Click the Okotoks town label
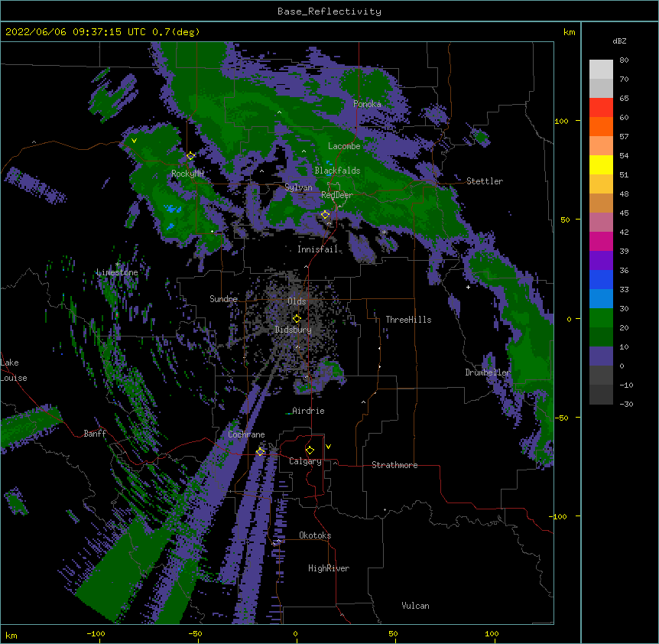This screenshot has width=659, height=644. pos(315,535)
